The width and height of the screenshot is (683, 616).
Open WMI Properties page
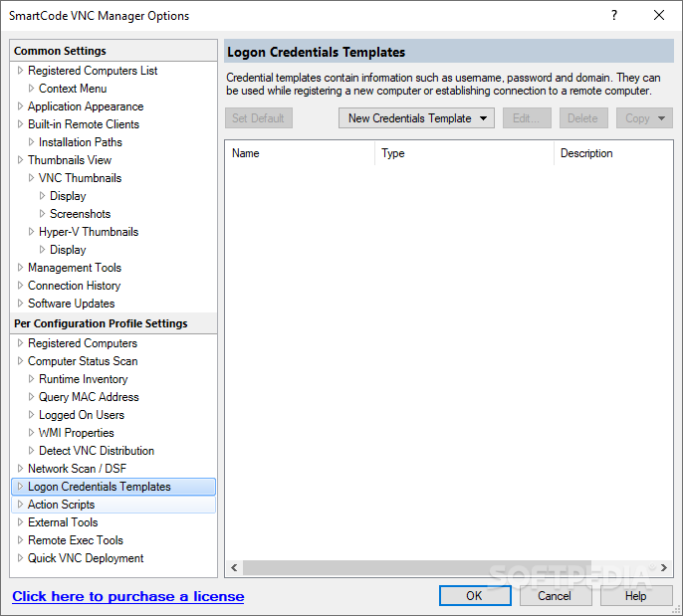coord(76,432)
